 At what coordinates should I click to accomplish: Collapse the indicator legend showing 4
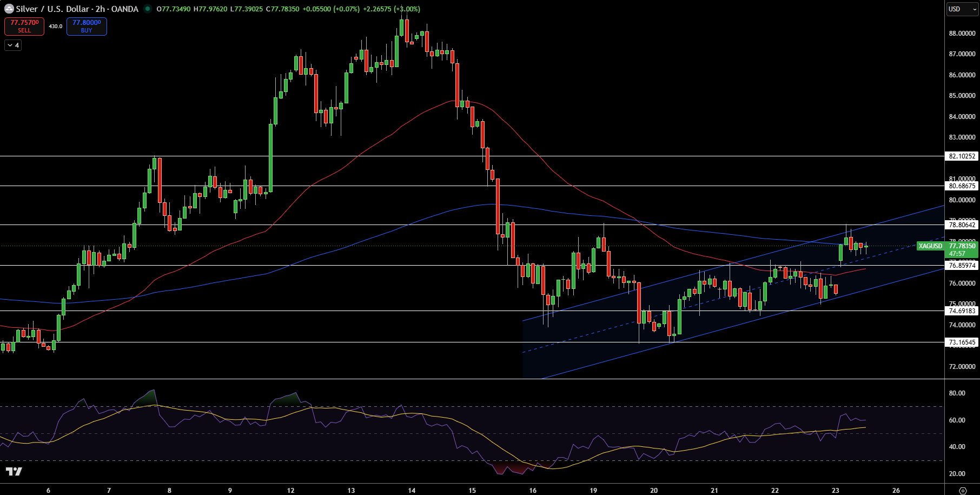pos(13,45)
